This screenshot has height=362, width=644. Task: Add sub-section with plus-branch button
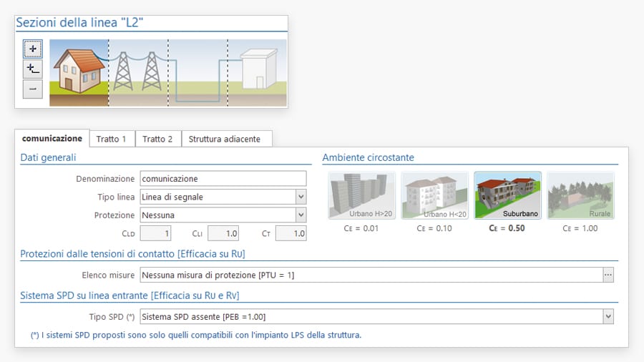[x=32, y=69]
